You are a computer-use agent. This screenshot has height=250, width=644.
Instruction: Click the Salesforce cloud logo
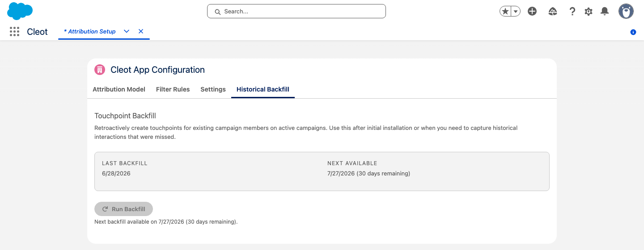point(20,11)
